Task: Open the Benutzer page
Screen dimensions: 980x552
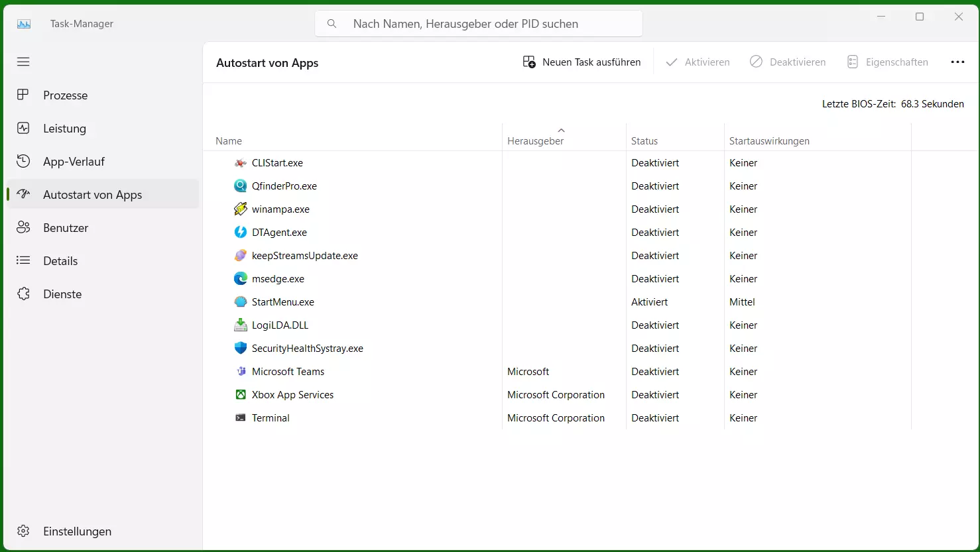Action: click(103, 228)
